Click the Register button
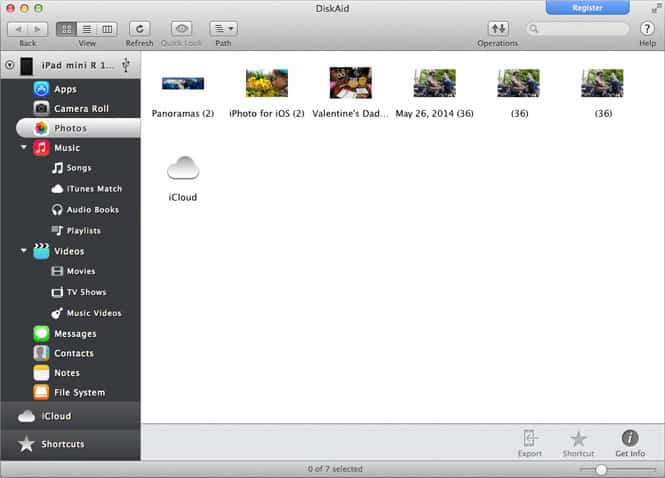 point(587,7)
